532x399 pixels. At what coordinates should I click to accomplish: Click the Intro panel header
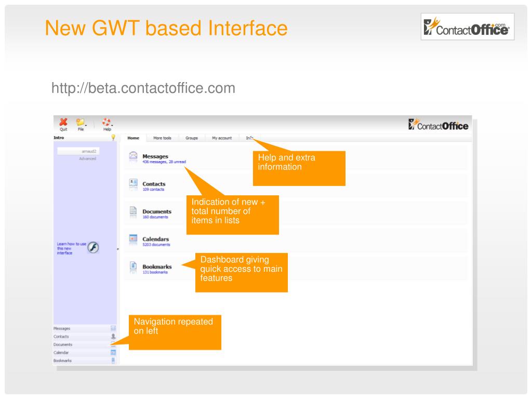point(85,138)
